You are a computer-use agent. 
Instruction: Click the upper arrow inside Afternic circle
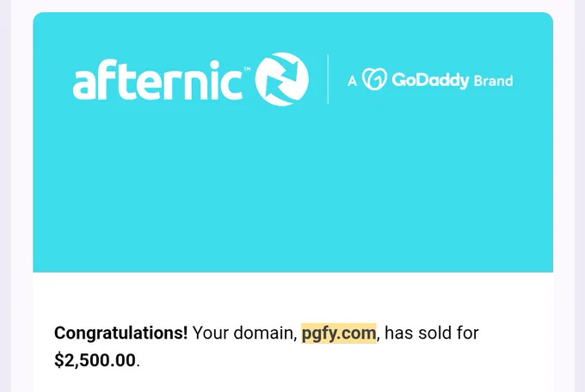coord(290,68)
